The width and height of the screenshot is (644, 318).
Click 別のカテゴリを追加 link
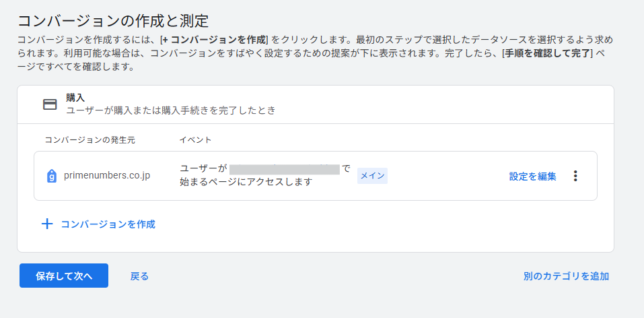pyautogui.click(x=566, y=276)
